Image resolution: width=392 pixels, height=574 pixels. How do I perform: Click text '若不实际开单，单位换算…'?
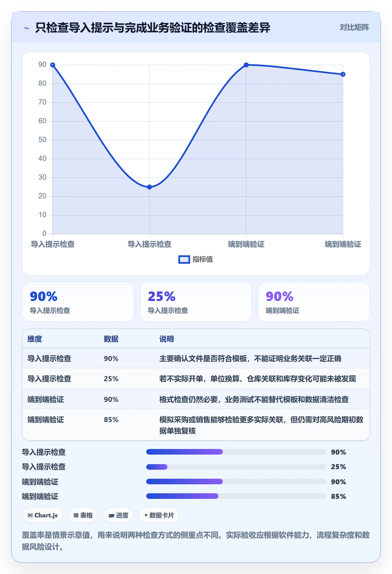(x=258, y=379)
